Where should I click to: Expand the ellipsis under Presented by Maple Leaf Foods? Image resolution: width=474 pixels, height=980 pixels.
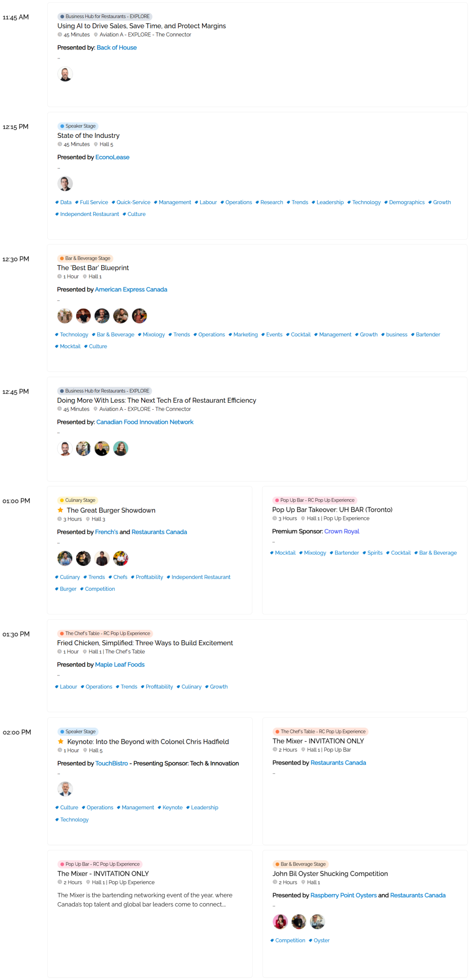pyautogui.click(x=58, y=675)
